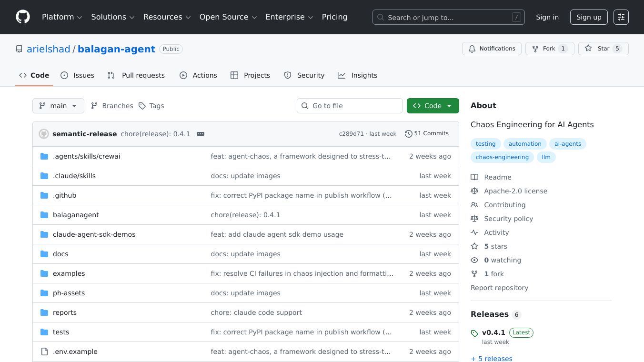
Task: Click the Go to file input
Action: (350, 106)
